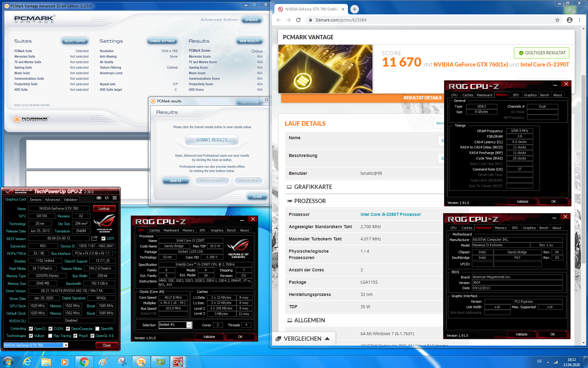The width and height of the screenshot is (588, 368).
Task: Reload the 3dmark page
Action: [x=298, y=20]
